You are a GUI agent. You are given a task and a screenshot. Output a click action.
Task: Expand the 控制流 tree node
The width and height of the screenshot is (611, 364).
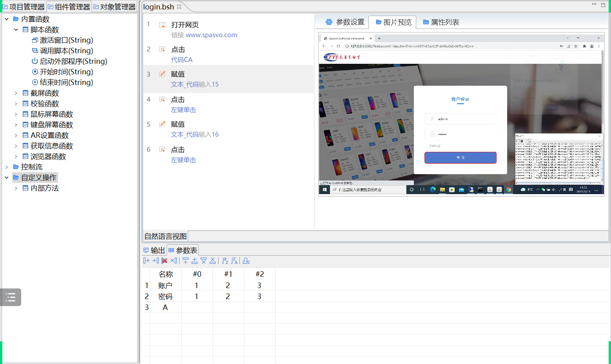[x=6, y=167]
